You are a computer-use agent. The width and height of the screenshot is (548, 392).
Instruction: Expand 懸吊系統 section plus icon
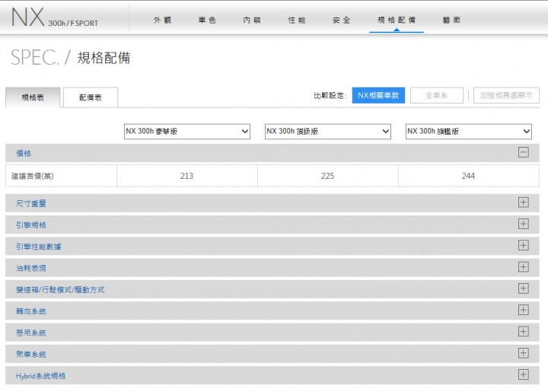523,332
